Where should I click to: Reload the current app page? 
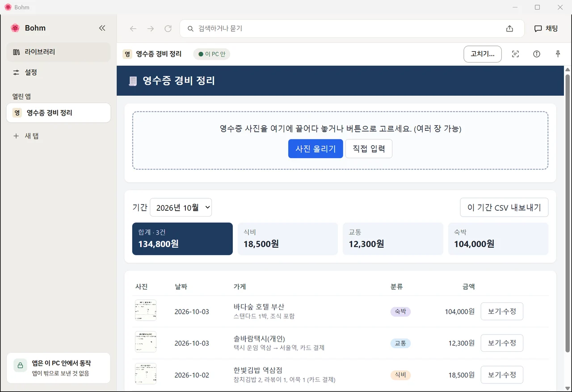[168, 29]
